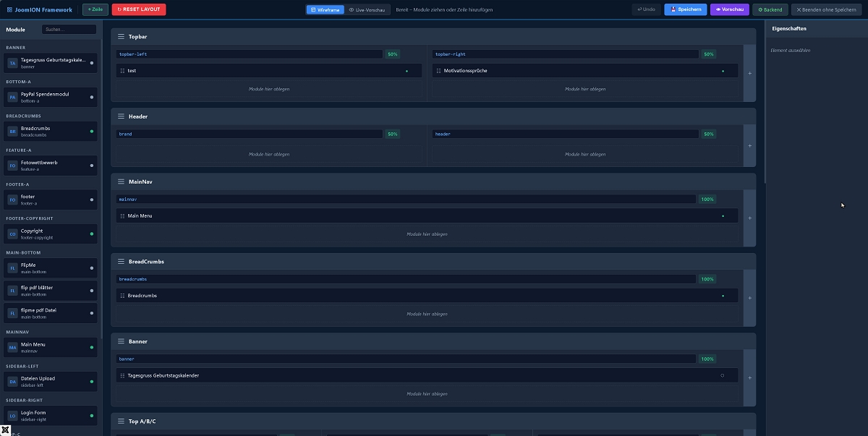The width and height of the screenshot is (868, 436).
Task: Click the JoomION Framework logo icon
Action: click(9, 10)
